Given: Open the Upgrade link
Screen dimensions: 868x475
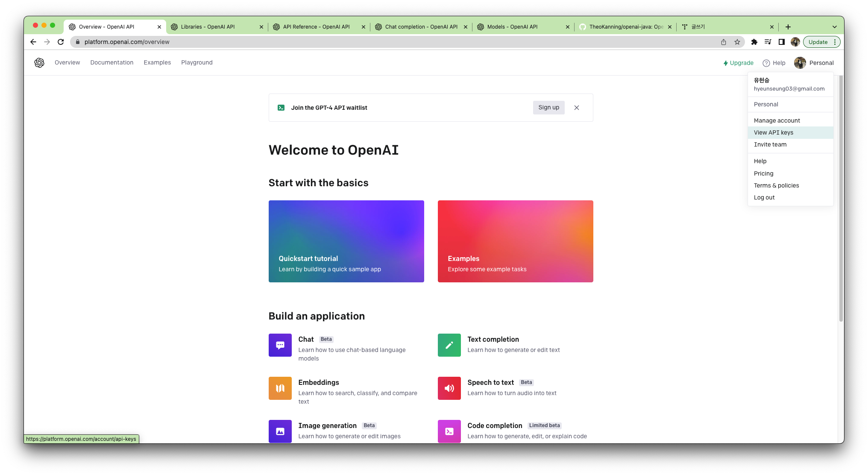Looking at the screenshot, I should pos(738,63).
